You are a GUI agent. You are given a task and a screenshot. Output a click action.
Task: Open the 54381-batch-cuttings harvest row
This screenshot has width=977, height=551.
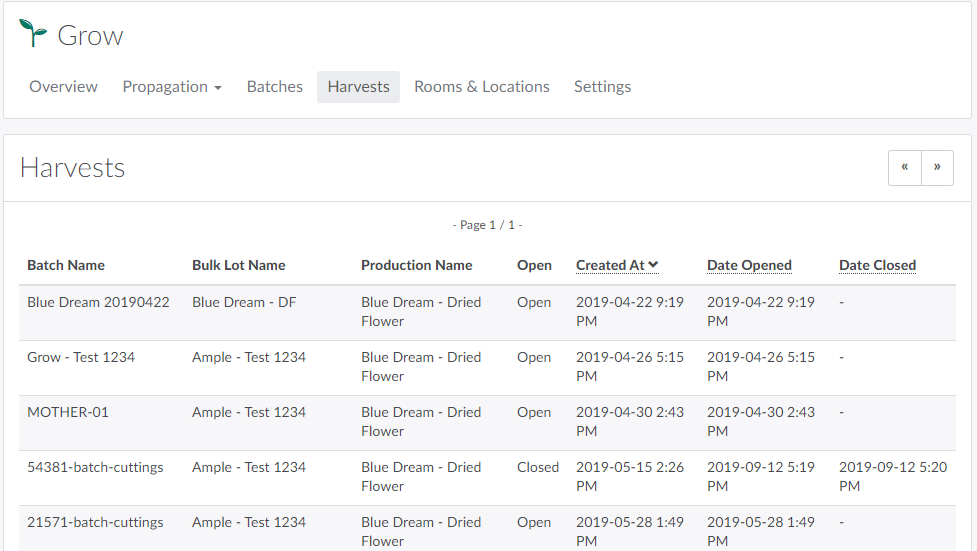pyautogui.click(x=95, y=467)
